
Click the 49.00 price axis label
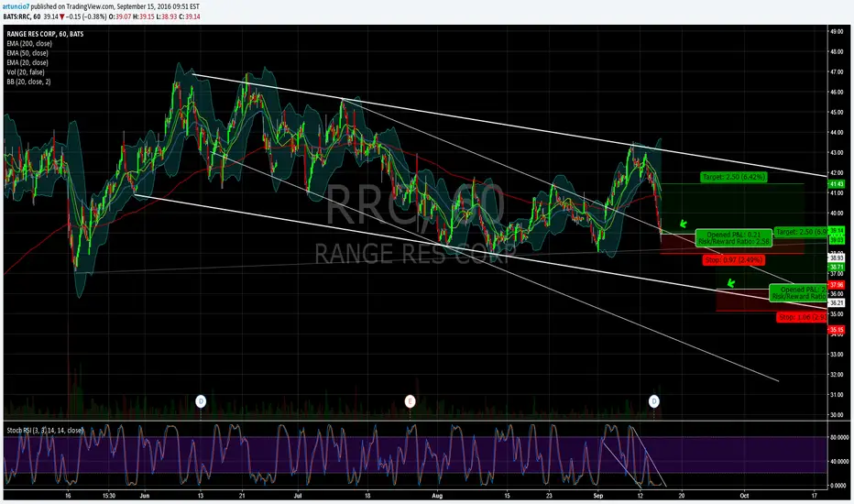click(x=837, y=31)
